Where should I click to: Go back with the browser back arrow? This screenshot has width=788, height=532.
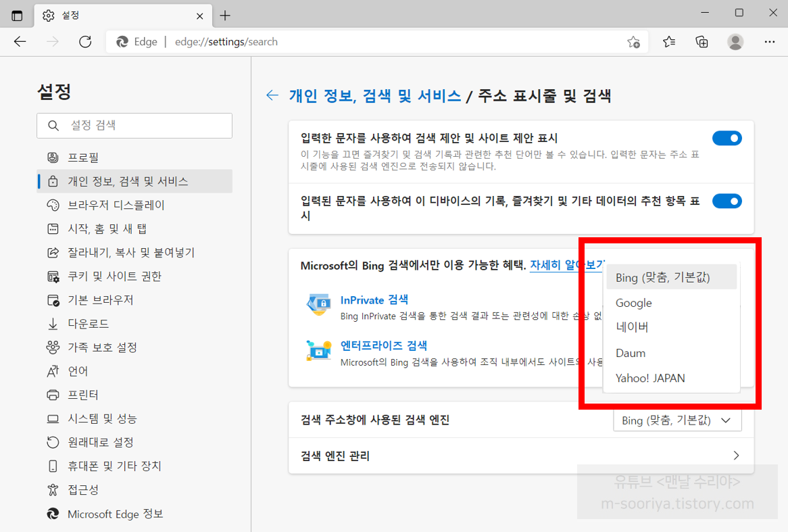[x=20, y=42]
